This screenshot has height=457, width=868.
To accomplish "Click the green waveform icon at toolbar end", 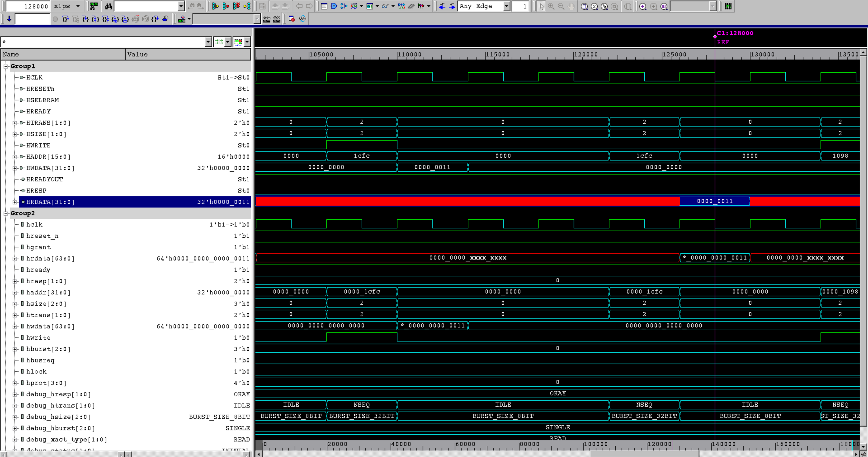I will point(728,6).
